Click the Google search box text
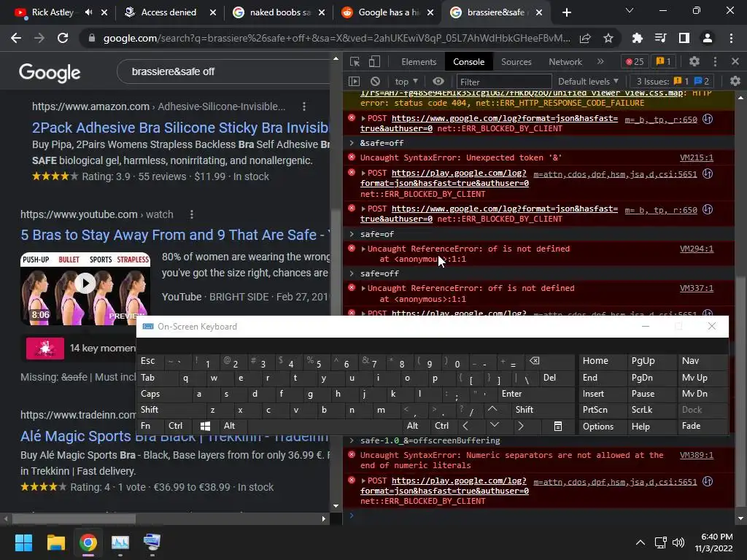This screenshot has height=560, width=747. point(173,72)
